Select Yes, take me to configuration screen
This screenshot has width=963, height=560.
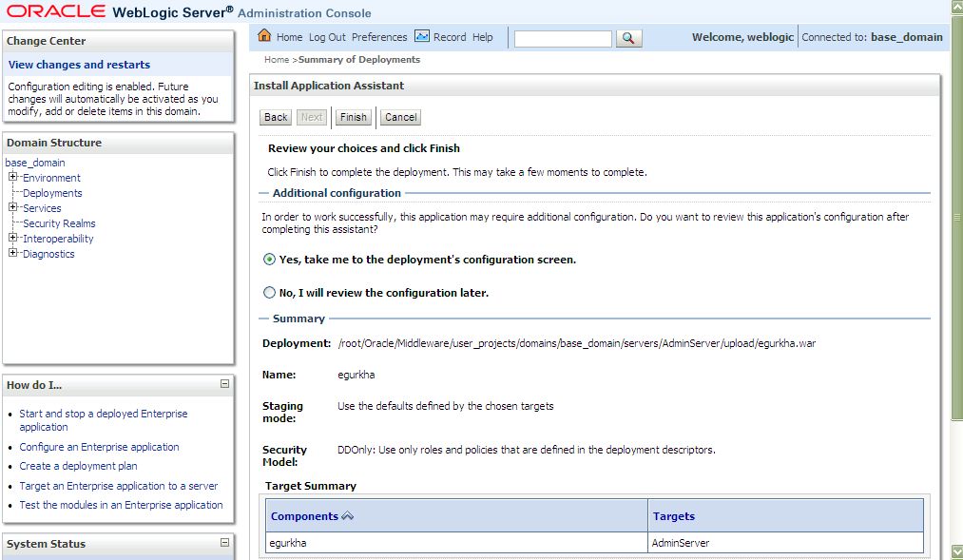(269, 260)
